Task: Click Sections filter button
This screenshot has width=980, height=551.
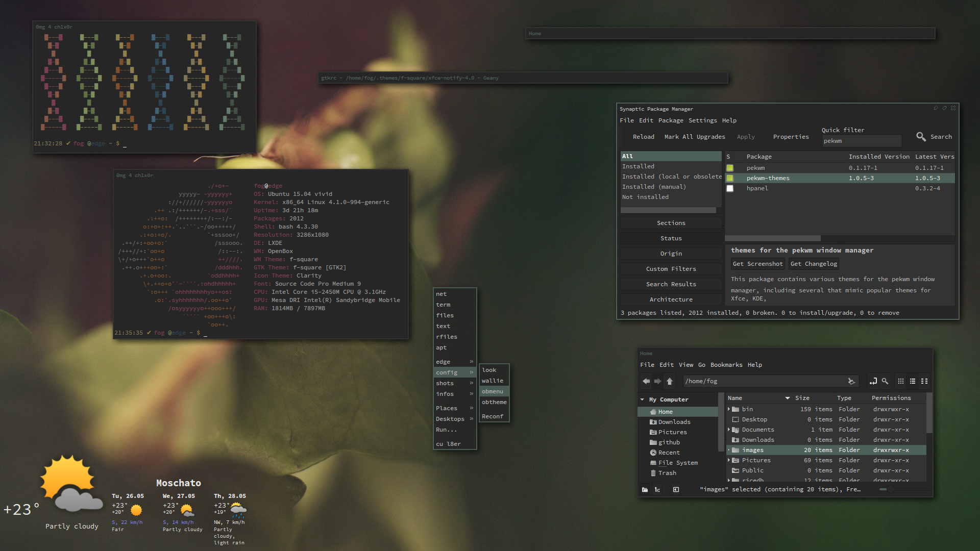Action: [671, 223]
